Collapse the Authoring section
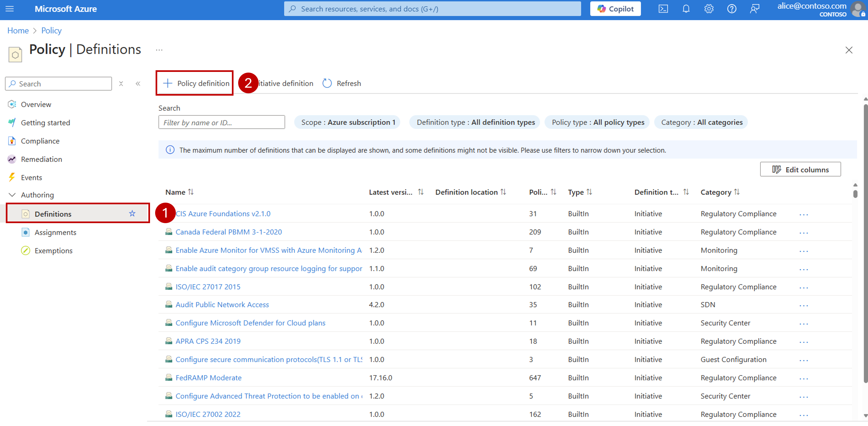This screenshot has width=868, height=426. click(12, 195)
